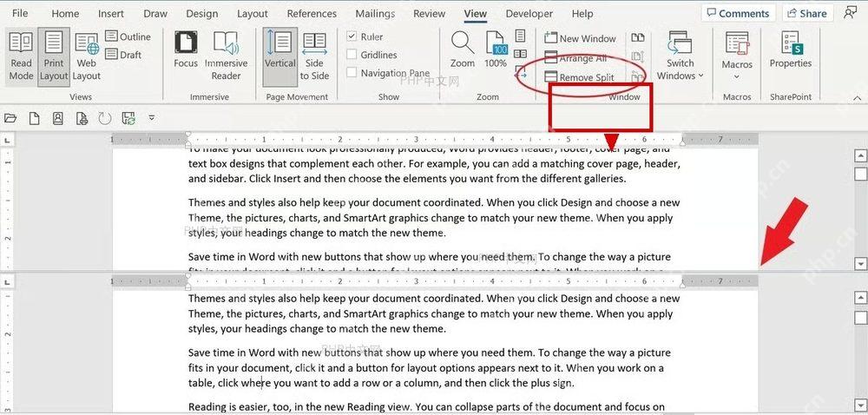The width and height of the screenshot is (868, 415).
Task: Collapse the ribbon with the chevron
Action: tap(857, 98)
